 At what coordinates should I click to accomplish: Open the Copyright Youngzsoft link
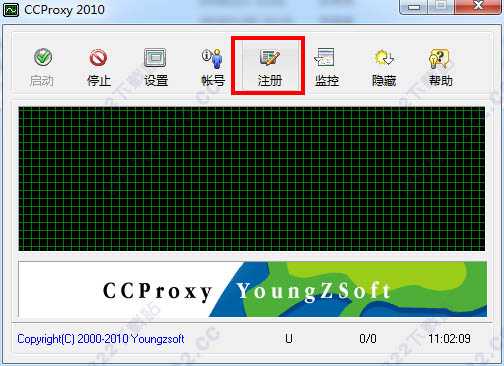point(101,339)
